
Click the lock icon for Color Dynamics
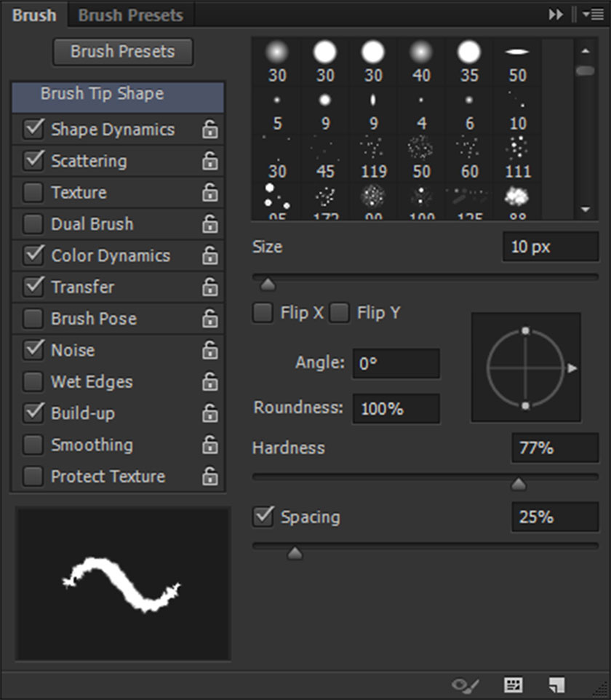click(209, 256)
